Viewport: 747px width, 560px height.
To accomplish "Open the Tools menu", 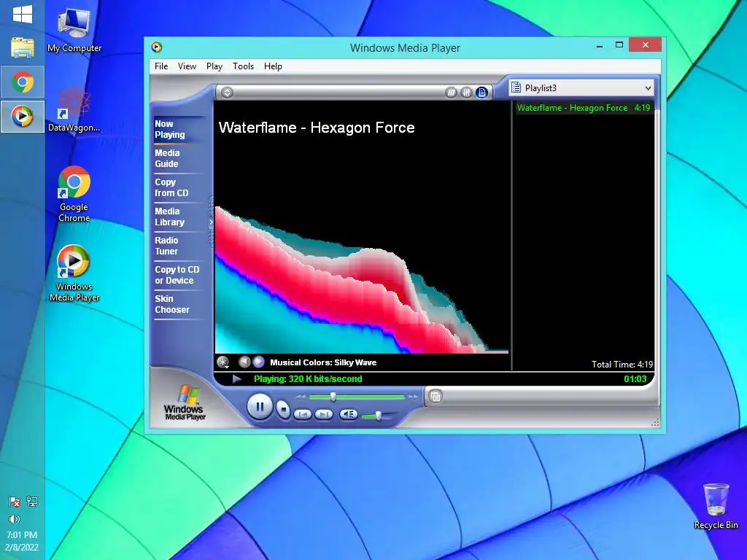I will (243, 66).
